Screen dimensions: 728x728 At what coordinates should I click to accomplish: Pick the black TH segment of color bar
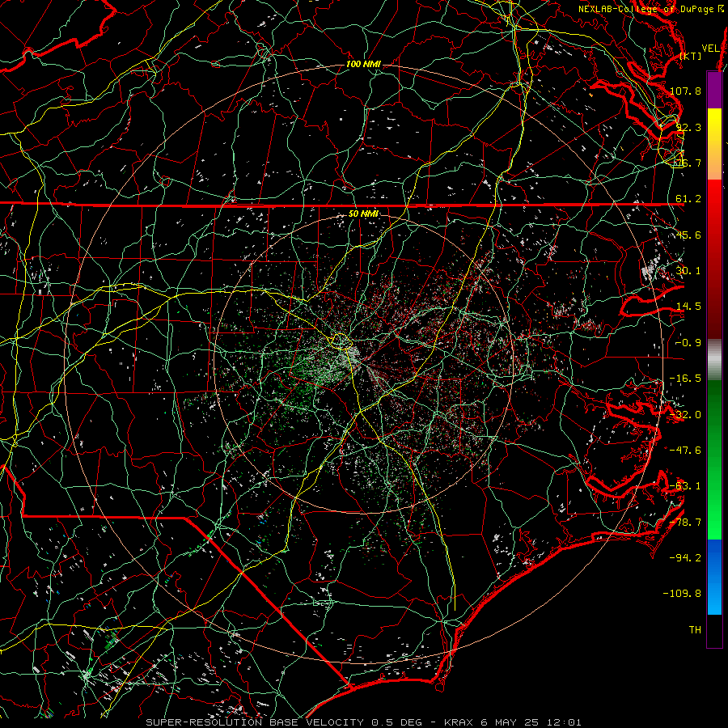click(714, 630)
